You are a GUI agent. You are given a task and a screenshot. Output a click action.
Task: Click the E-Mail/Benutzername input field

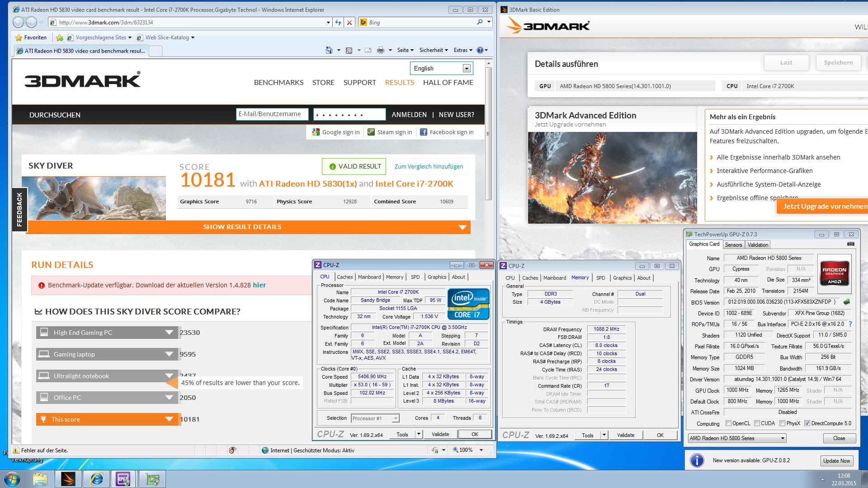coord(272,114)
